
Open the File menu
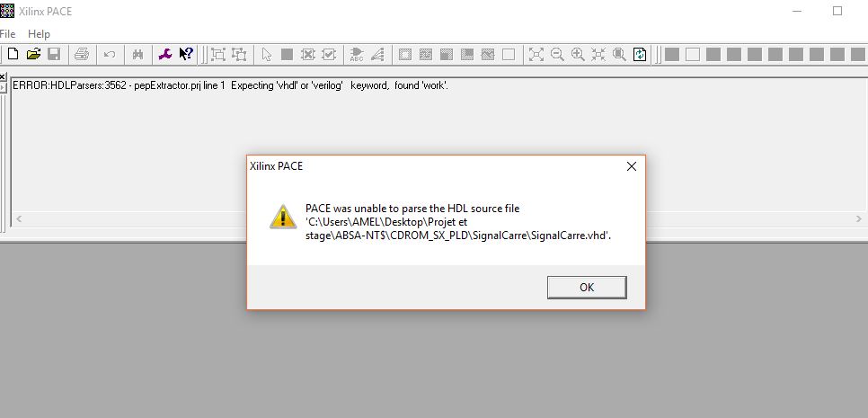(8, 34)
